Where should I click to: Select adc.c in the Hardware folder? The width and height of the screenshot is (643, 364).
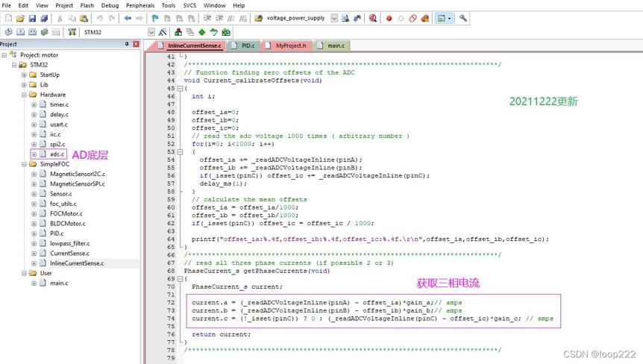point(57,154)
